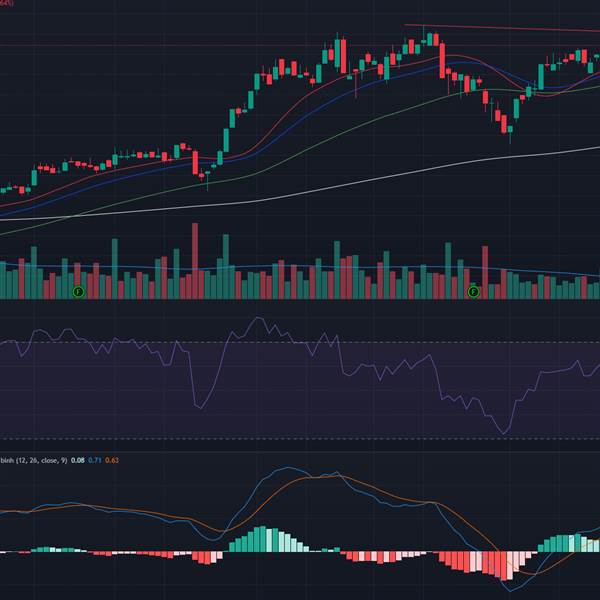Click the signal line value 0.63

coord(112,460)
